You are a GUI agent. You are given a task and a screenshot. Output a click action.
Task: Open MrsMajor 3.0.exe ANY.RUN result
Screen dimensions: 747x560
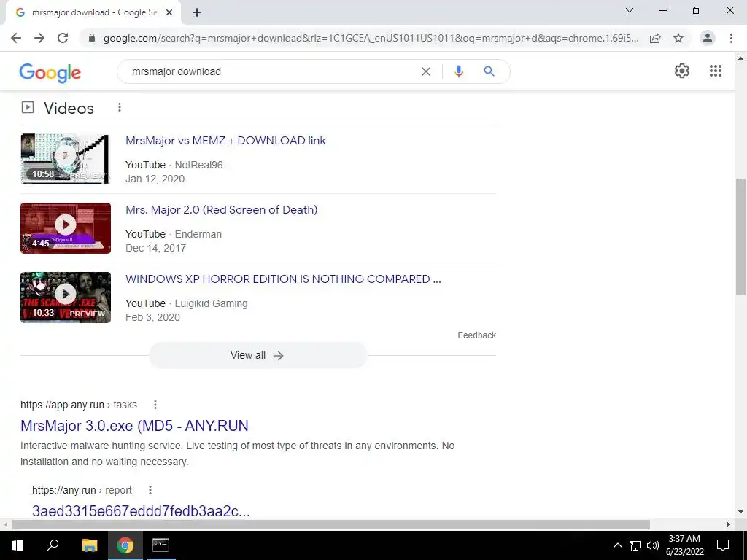[134, 426]
